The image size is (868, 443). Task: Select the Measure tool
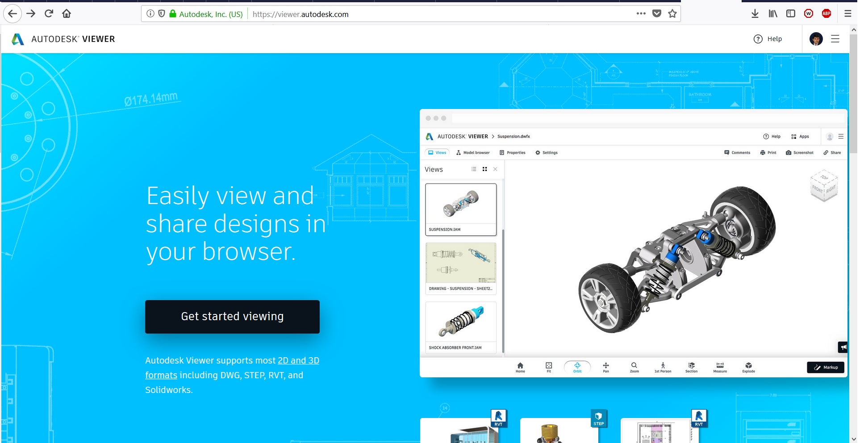point(720,368)
